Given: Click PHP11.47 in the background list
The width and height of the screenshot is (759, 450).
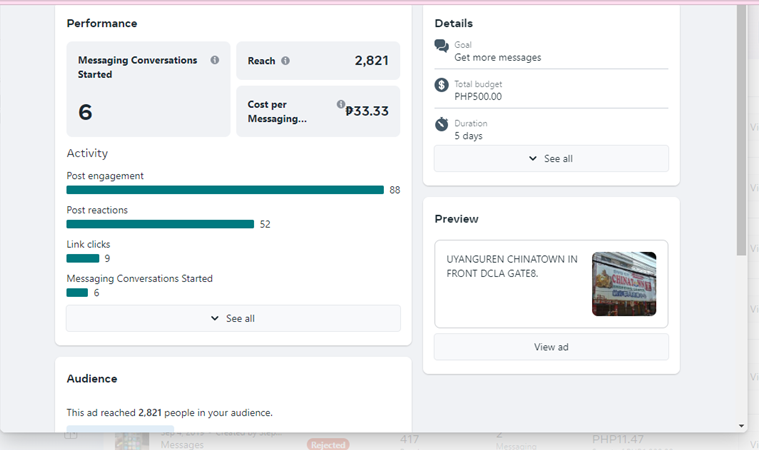Looking at the screenshot, I should [x=618, y=439].
